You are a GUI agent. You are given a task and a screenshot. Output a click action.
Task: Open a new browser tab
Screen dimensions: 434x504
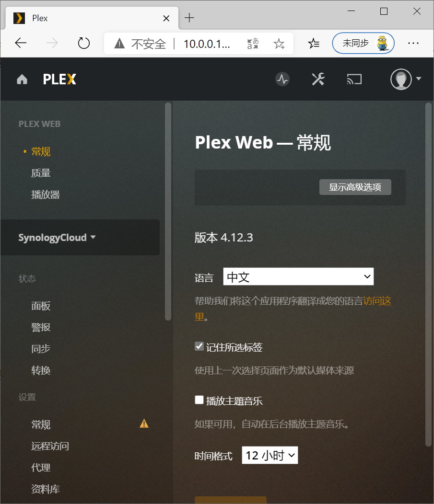pos(189,18)
